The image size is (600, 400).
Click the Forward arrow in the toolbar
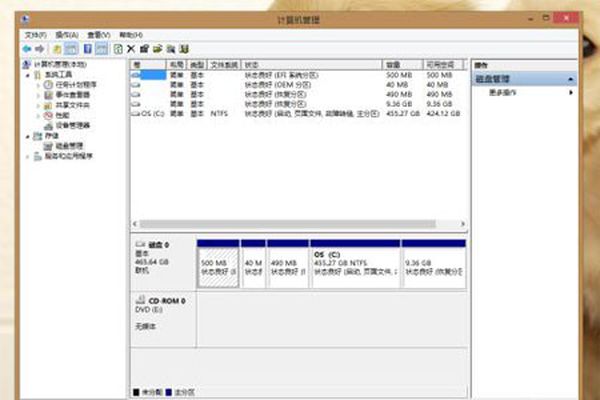tap(39, 47)
